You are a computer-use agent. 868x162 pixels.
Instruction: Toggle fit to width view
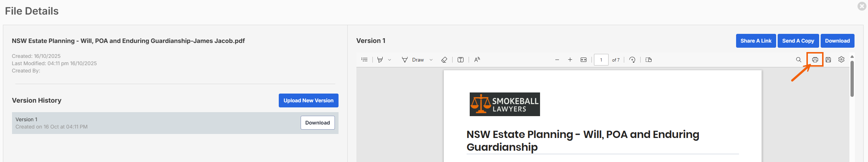[x=583, y=60]
